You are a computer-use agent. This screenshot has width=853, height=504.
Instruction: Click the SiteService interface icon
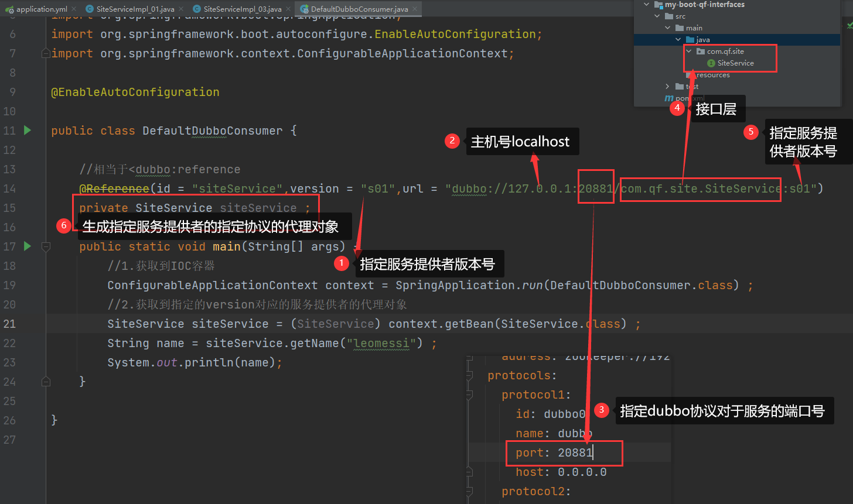[x=711, y=63]
